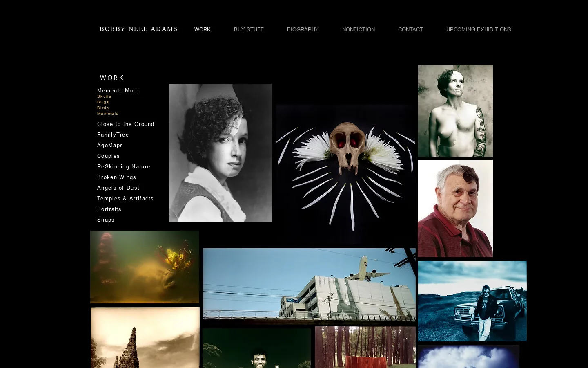Image resolution: width=588 pixels, height=368 pixels.
Task: Open the Portraits gallery
Action: coord(109,209)
